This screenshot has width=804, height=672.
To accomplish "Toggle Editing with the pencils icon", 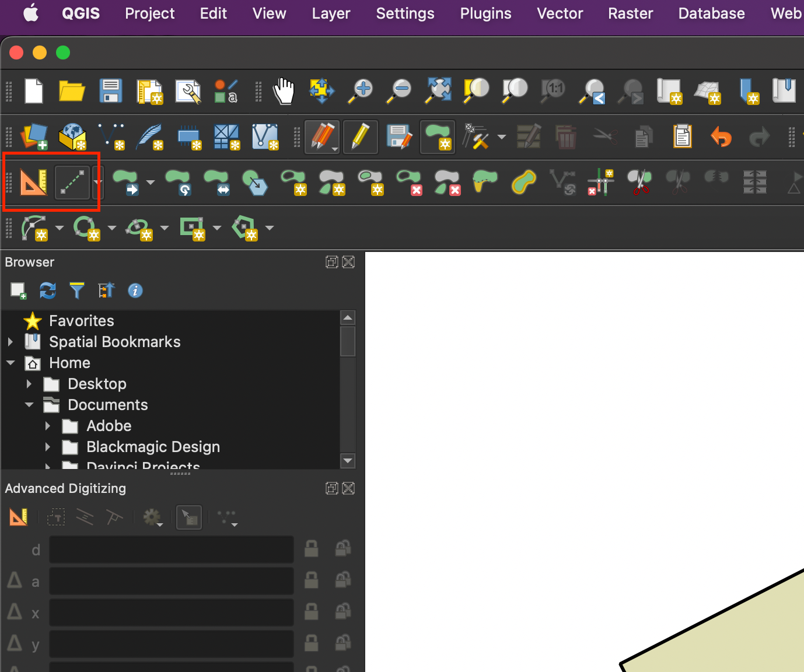I will point(322,137).
